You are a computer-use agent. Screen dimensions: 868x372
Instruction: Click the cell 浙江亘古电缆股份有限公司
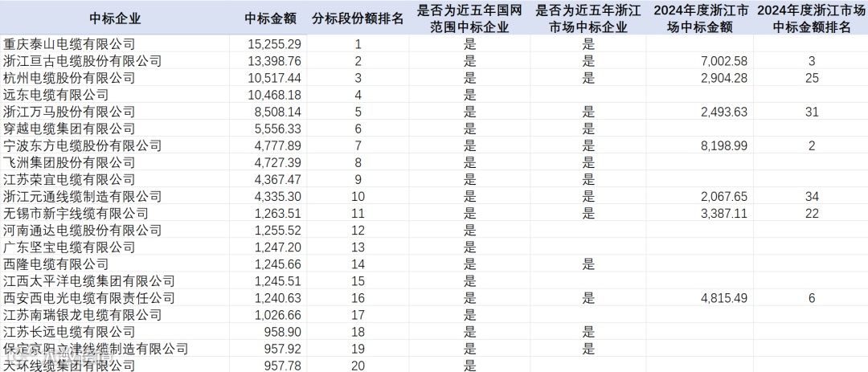coord(82,61)
